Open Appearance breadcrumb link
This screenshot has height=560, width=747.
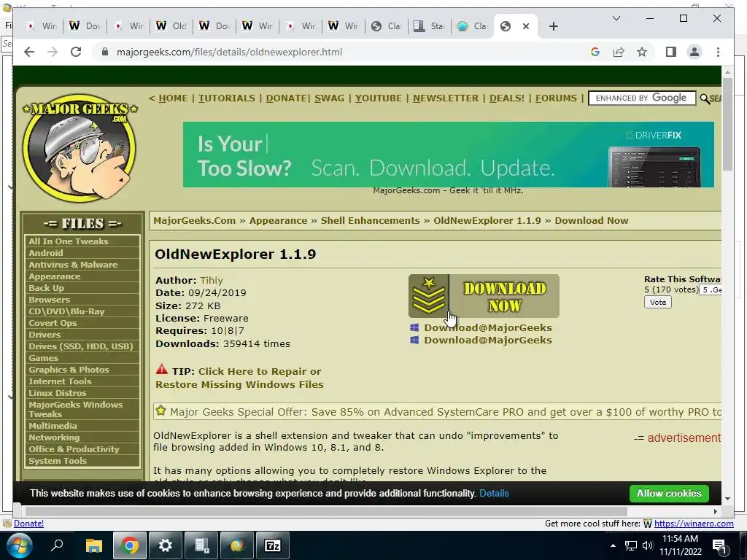coord(278,220)
